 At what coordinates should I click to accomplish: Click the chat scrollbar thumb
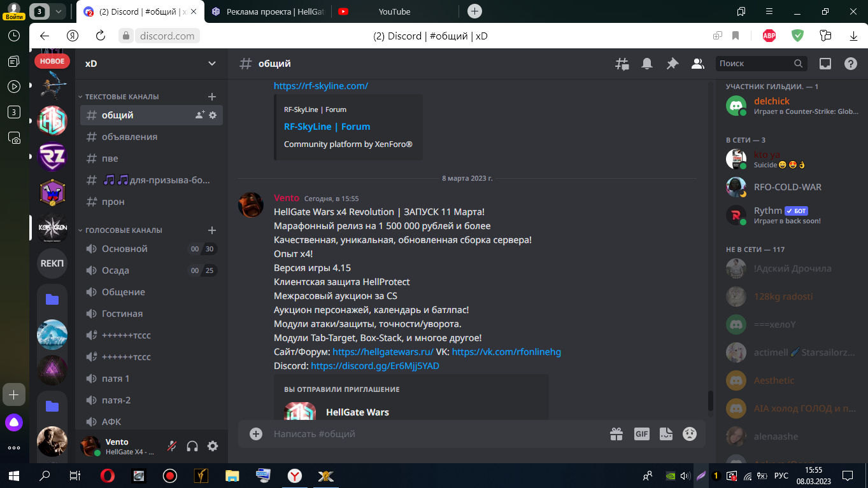[711, 400]
